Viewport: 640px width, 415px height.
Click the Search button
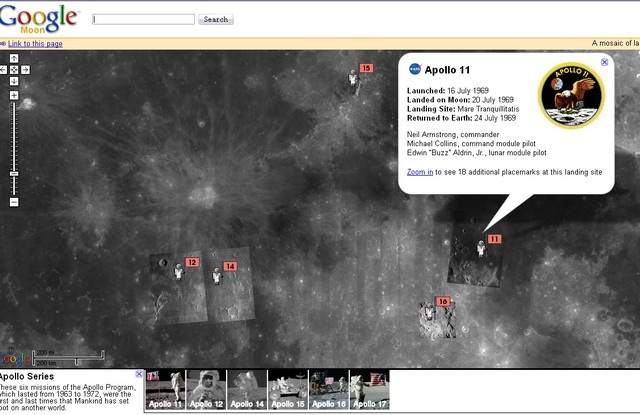(216, 20)
